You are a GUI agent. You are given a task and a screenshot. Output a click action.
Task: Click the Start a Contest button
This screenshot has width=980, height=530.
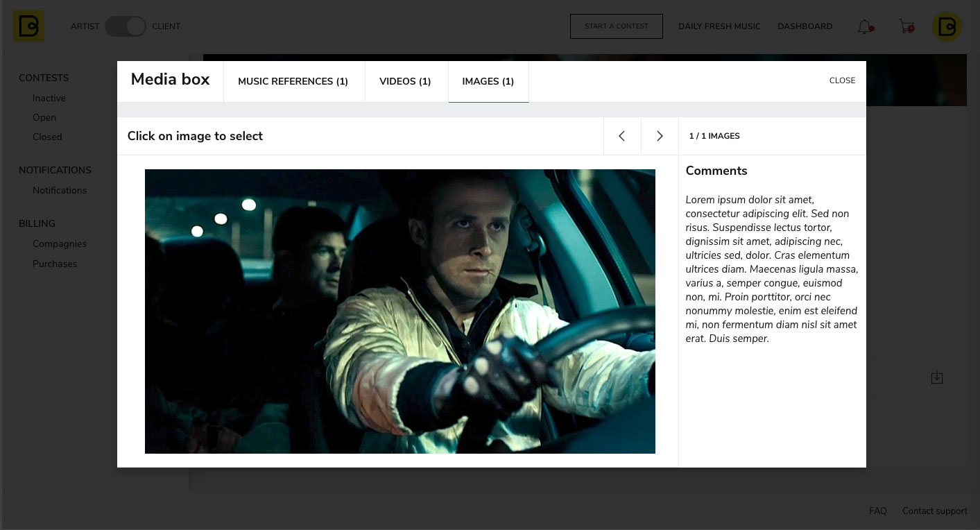[617, 26]
